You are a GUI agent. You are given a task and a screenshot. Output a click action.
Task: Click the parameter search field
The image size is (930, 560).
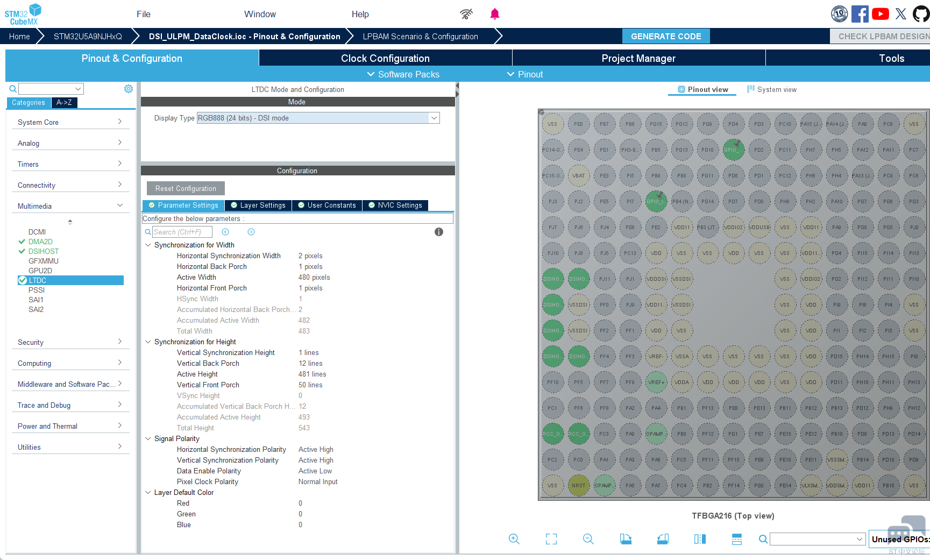coord(182,232)
